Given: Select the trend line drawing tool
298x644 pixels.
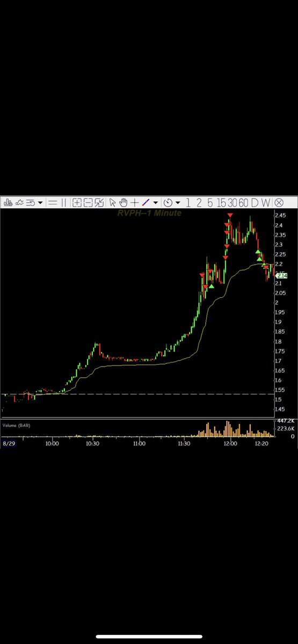Looking at the screenshot, I should 146,202.
